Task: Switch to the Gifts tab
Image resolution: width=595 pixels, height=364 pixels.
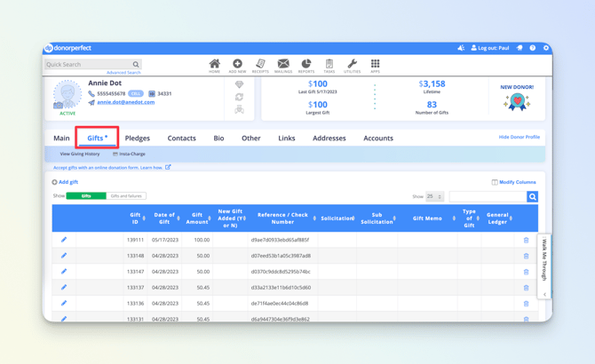Action: [x=97, y=138]
